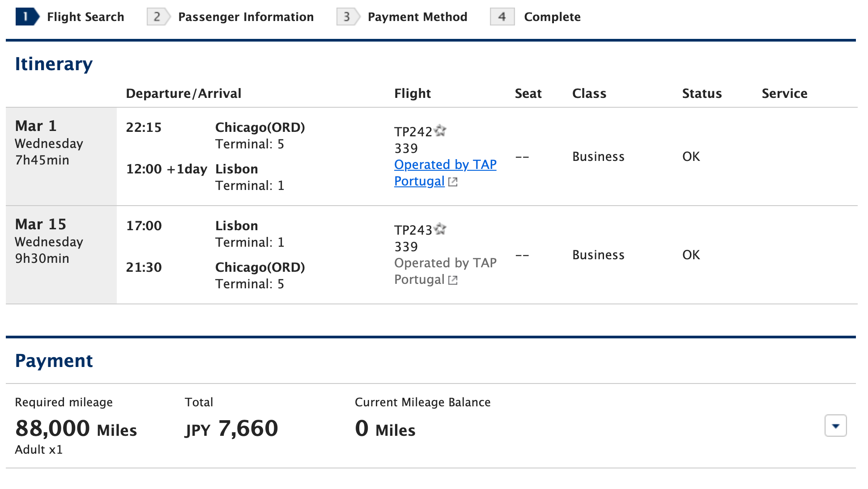The image size is (868, 489).
Task: Click the step 4 numbered badge icon
Action: [502, 17]
